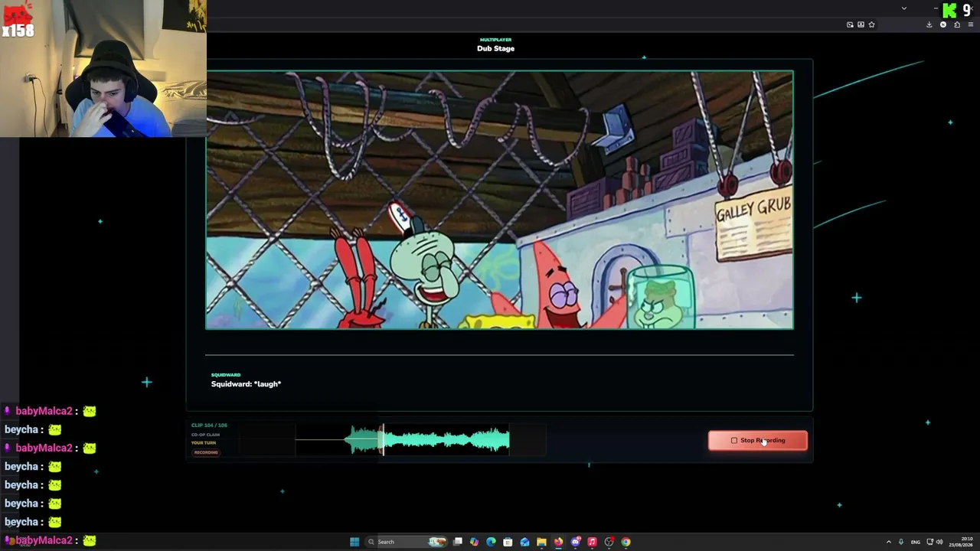Open the ENG language switcher
This screenshot has height=551, width=980.
tap(915, 542)
